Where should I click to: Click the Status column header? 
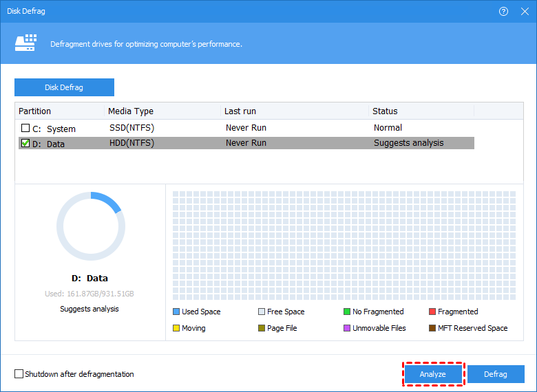pos(421,111)
